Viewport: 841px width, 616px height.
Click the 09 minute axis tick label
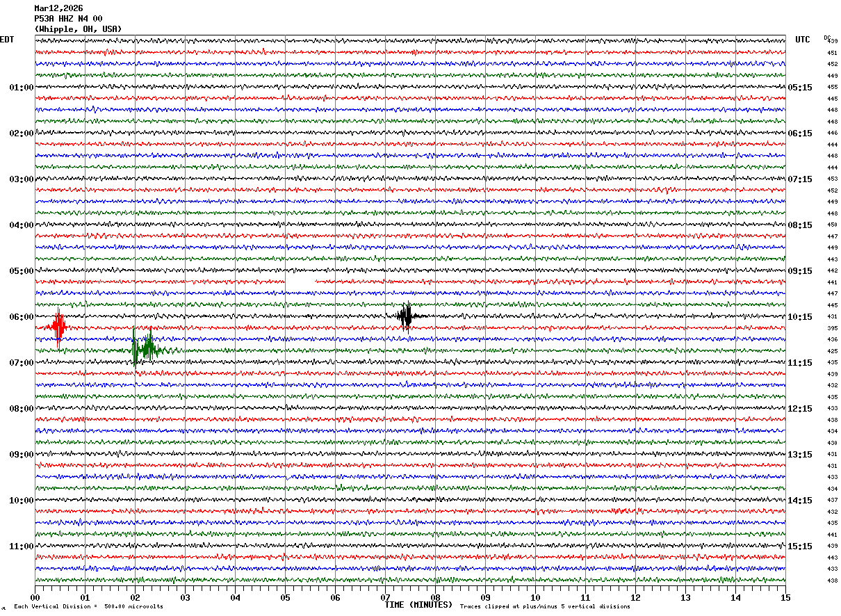(485, 597)
